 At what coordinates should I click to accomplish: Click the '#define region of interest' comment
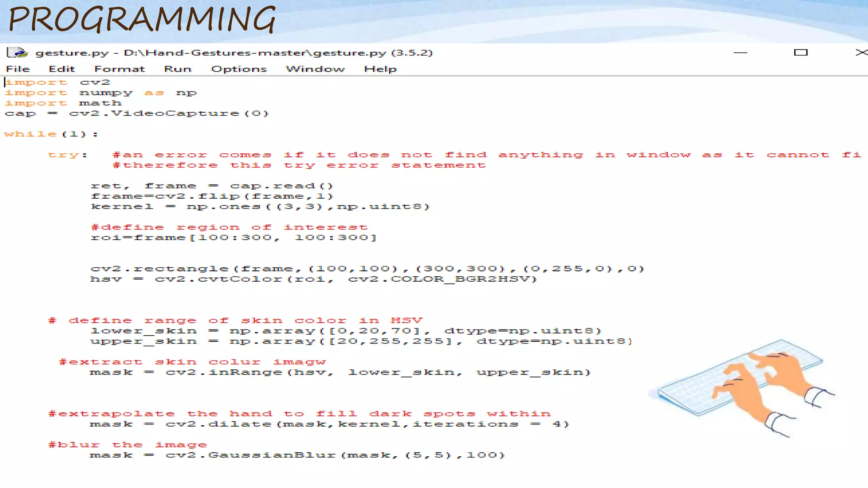click(x=229, y=227)
